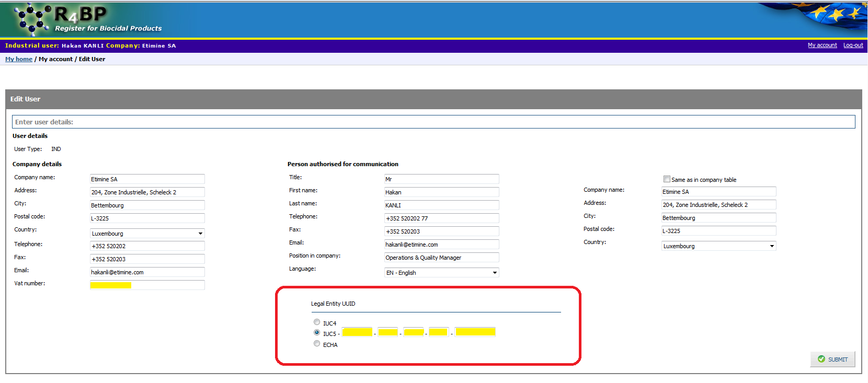
Task: Click the Title field containing Mr
Action: coord(442,179)
